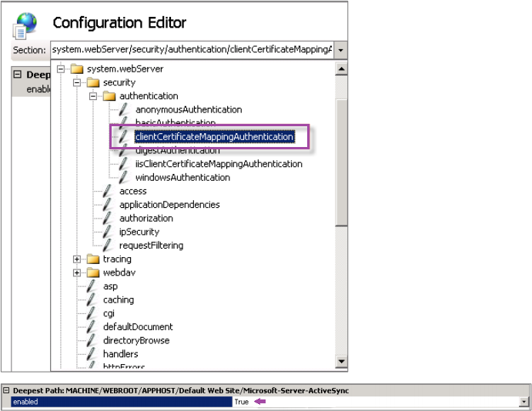
Task: Click the tracing folder icon
Action: click(93, 259)
